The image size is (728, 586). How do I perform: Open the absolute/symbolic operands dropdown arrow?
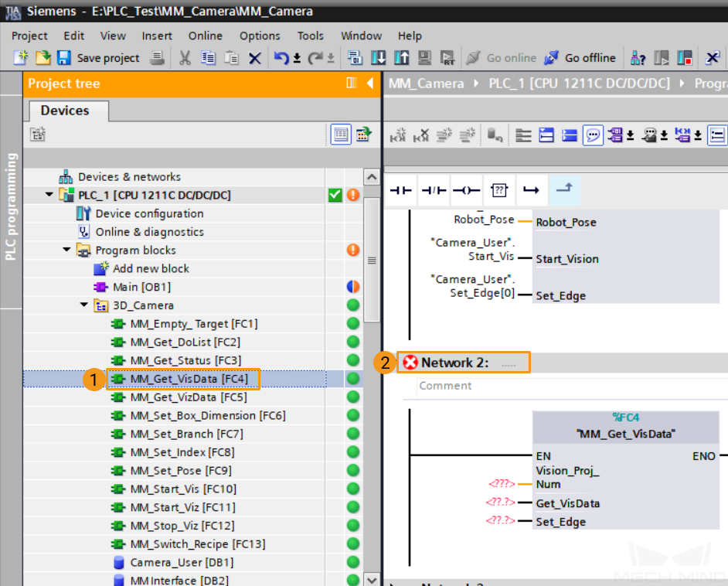click(x=630, y=135)
